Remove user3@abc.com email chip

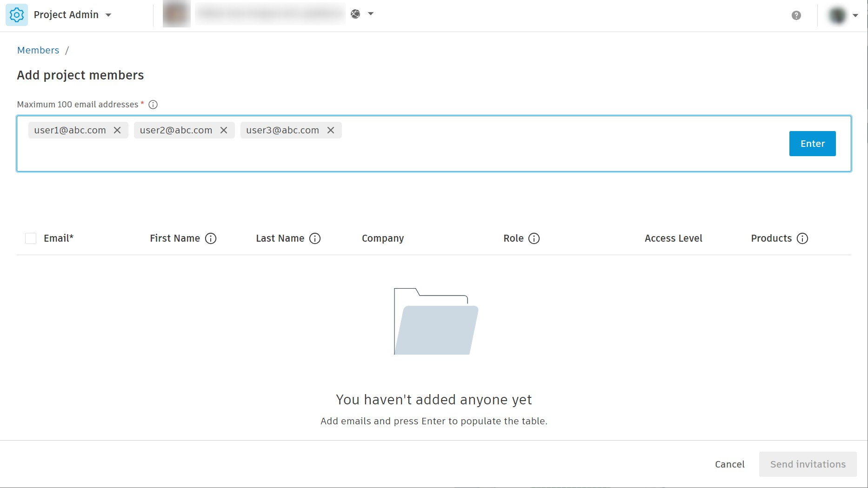point(331,130)
